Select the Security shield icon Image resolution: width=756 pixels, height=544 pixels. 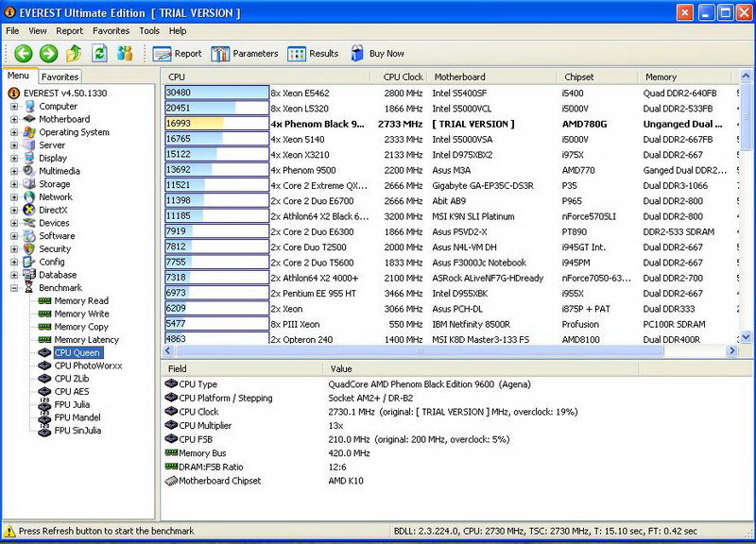click(x=29, y=249)
